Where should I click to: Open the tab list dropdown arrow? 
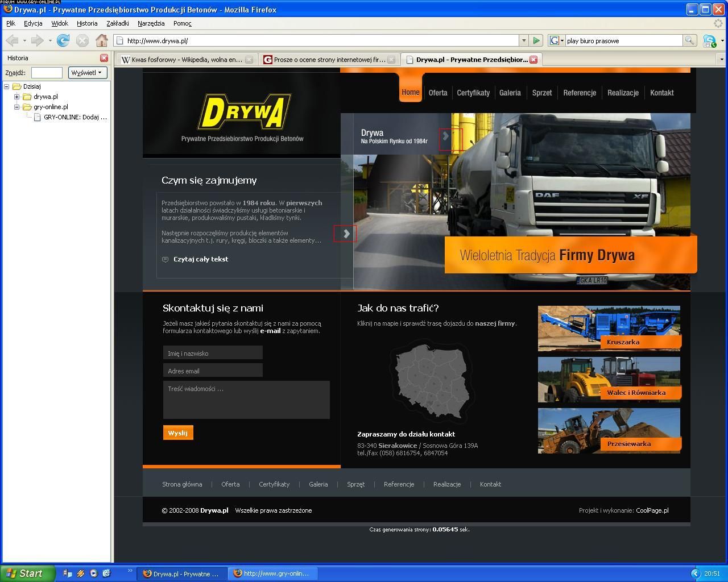point(722,59)
